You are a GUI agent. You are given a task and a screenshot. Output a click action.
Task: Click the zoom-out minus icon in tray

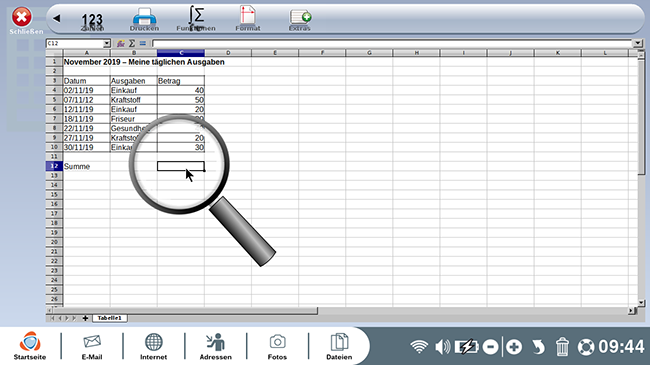tap(490, 347)
